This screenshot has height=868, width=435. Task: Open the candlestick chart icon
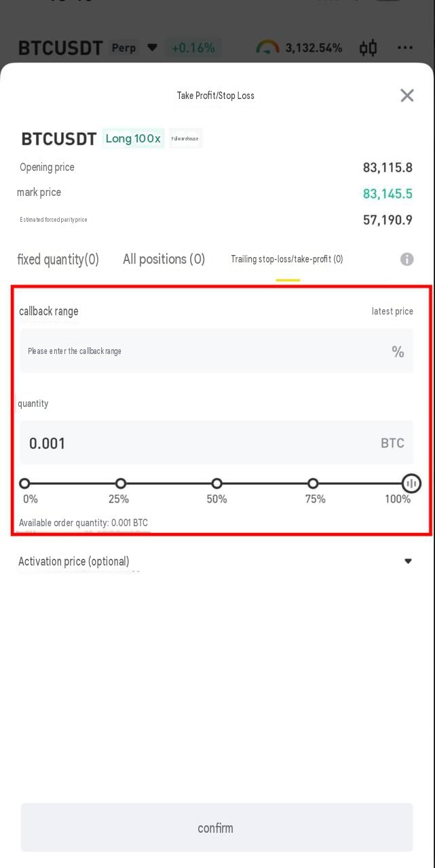coord(368,48)
